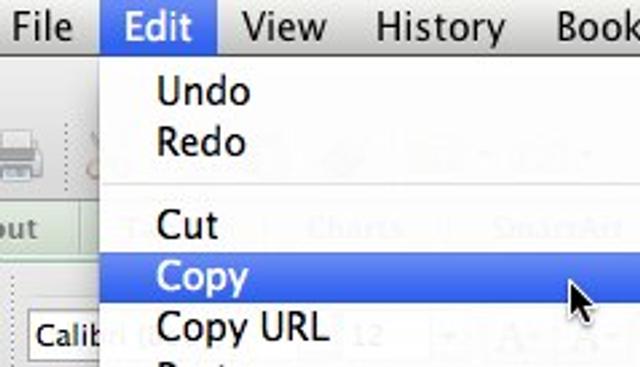Choose Copy URL from the menu

370,327
